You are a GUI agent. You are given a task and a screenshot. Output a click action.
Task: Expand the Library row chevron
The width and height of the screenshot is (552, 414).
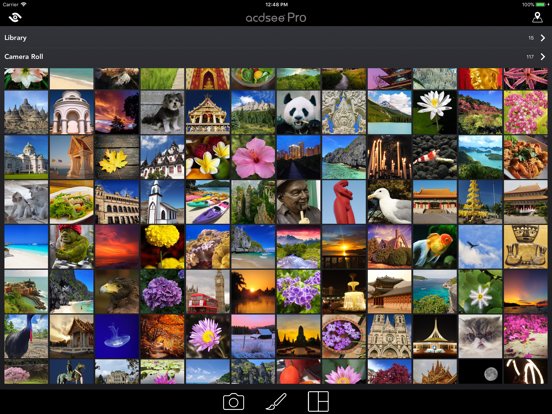542,38
